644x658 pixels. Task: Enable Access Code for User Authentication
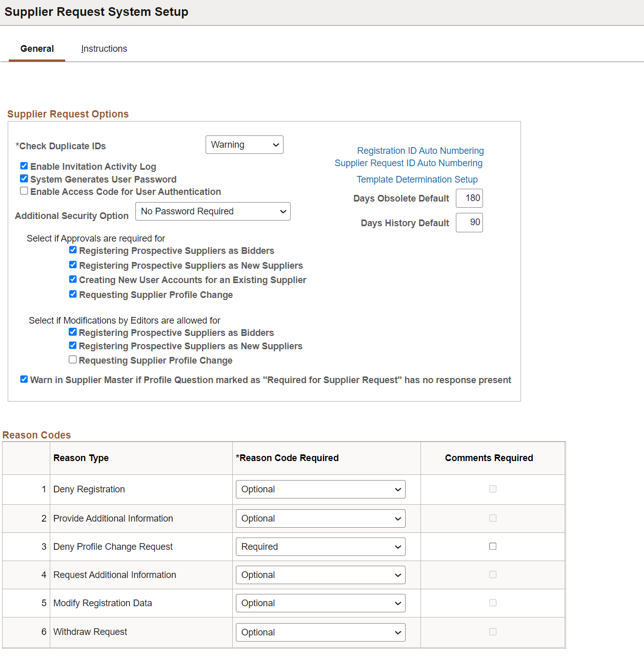(x=24, y=191)
